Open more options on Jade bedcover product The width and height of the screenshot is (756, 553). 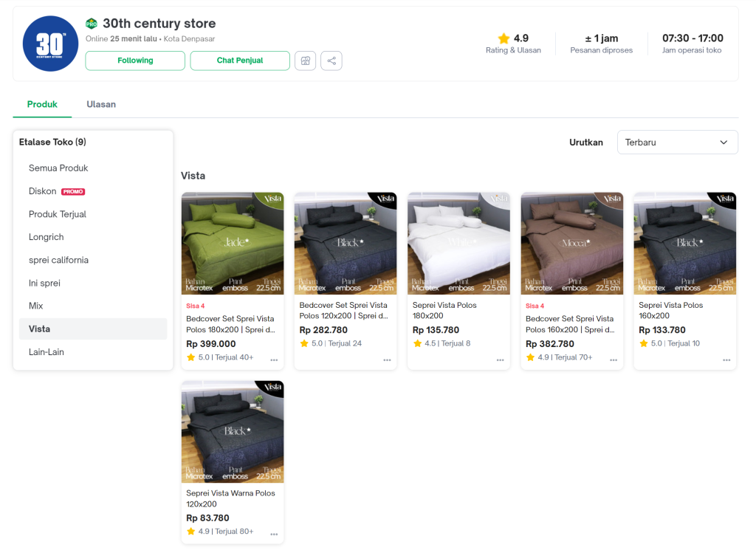click(x=274, y=360)
